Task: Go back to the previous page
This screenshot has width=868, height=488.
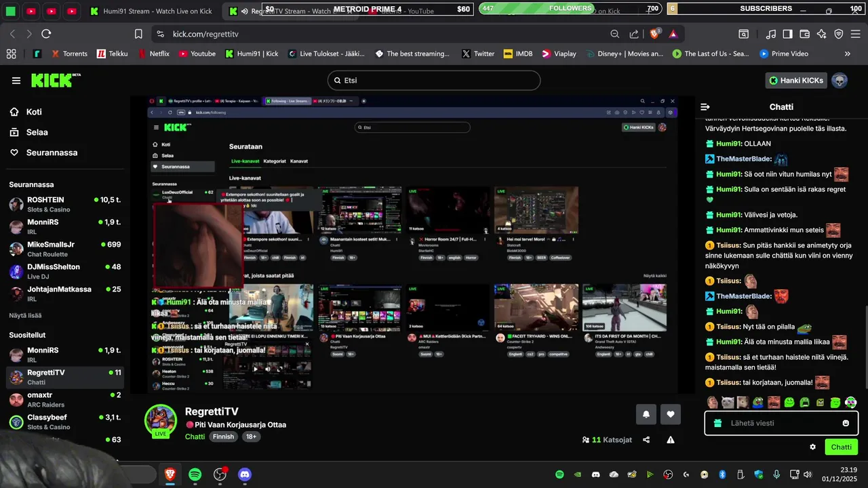Action: tap(12, 34)
